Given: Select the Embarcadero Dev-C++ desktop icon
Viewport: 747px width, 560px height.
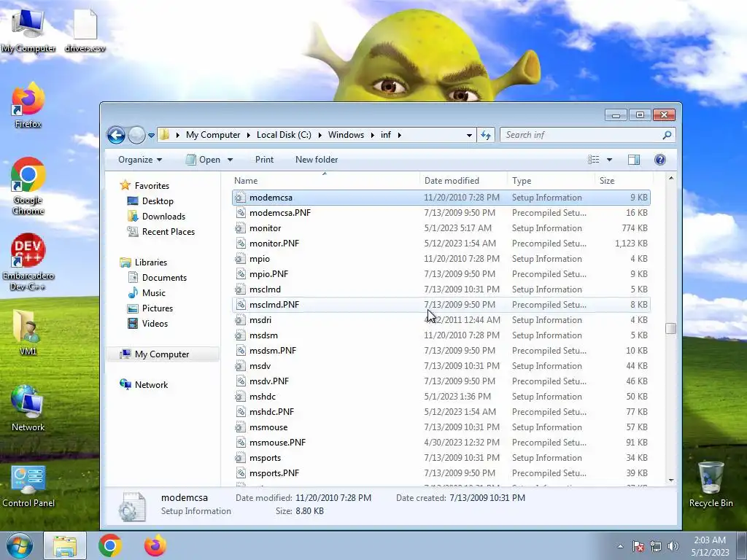Looking at the screenshot, I should coord(28,262).
